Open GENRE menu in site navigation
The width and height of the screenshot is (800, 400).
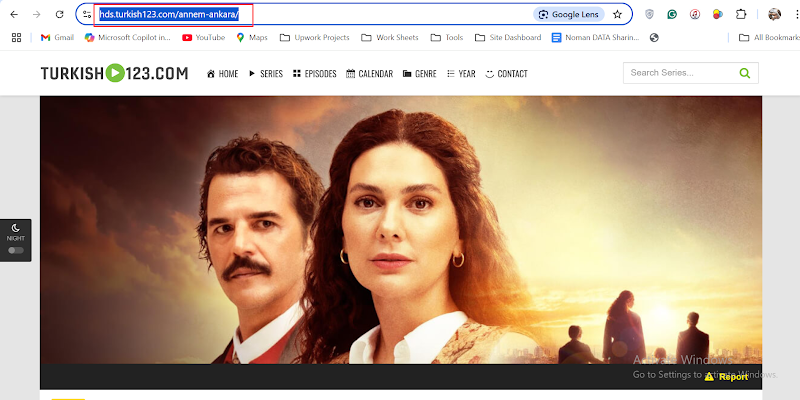pos(419,73)
